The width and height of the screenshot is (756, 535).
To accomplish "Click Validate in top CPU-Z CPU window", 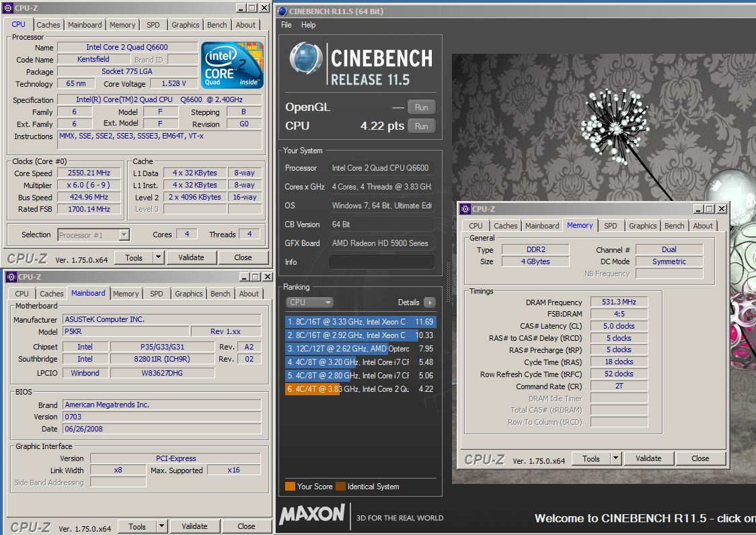I will (192, 257).
